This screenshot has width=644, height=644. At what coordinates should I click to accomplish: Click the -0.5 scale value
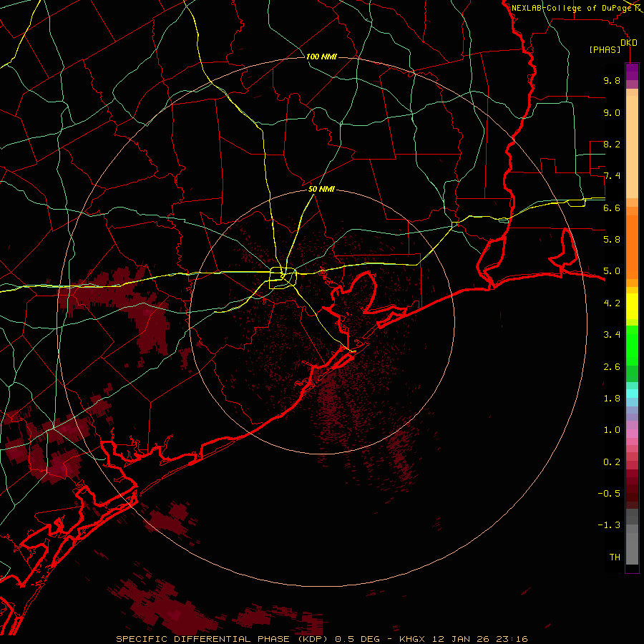click(x=609, y=494)
